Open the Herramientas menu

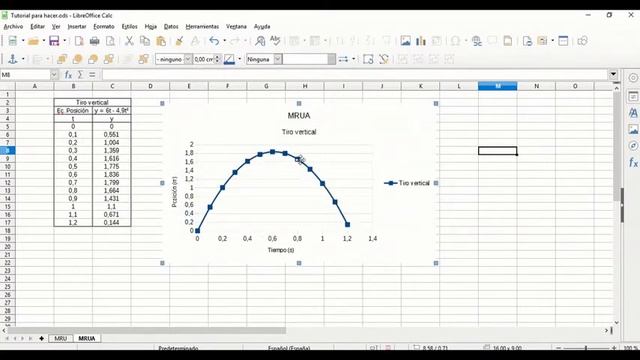(x=202, y=27)
